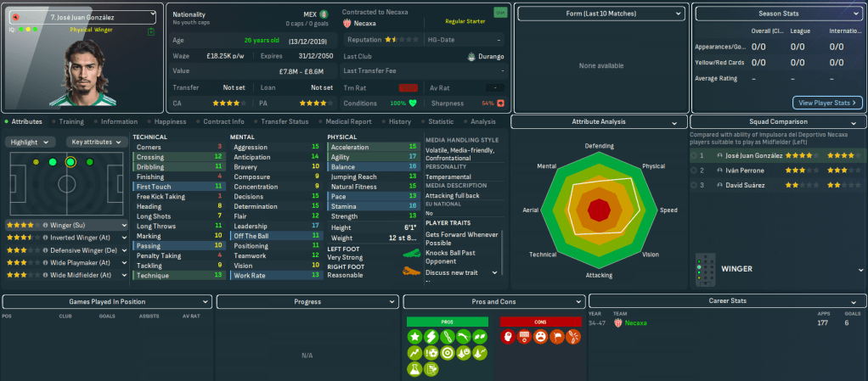The width and height of the screenshot is (868, 381).
Task: Select the highlighted position dot on the pitch
Action: 70,161
